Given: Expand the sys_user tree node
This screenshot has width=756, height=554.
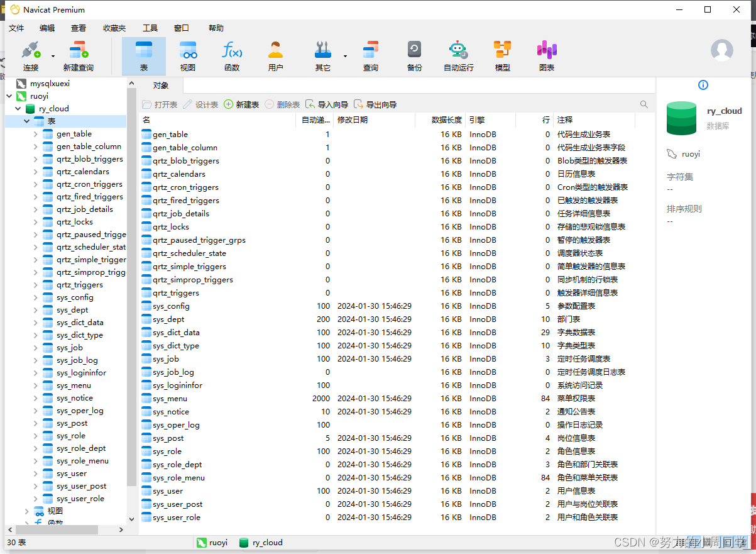Looking at the screenshot, I should point(36,474).
